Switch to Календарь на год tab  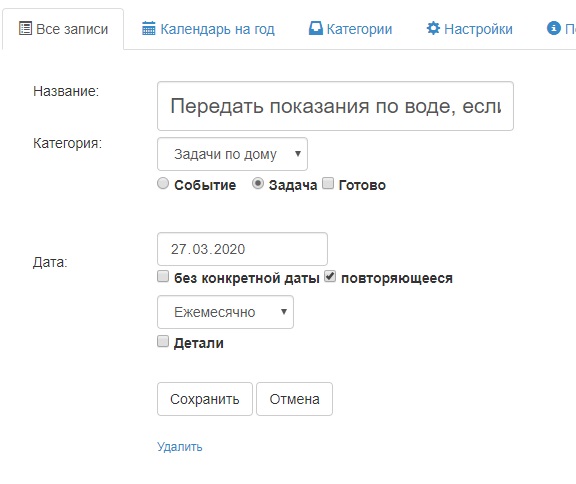[x=208, y=29]
